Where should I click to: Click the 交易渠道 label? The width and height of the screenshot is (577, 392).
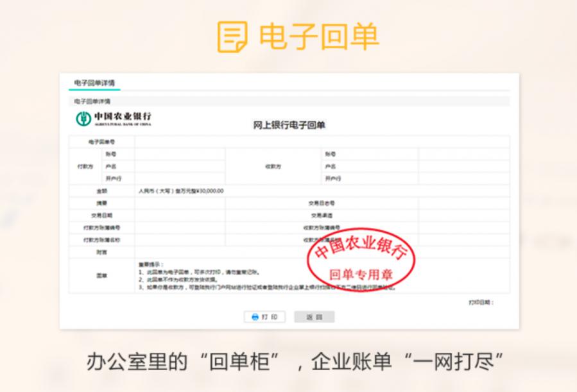(322, 216)
